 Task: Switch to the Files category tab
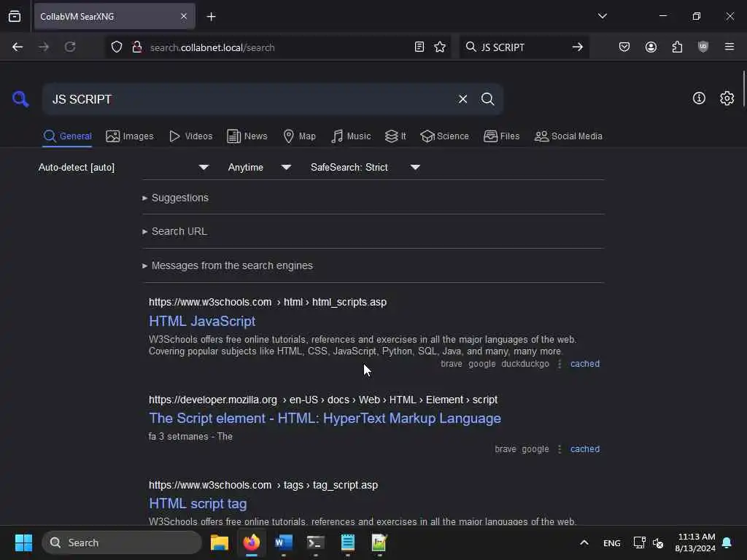pos(501,136)
